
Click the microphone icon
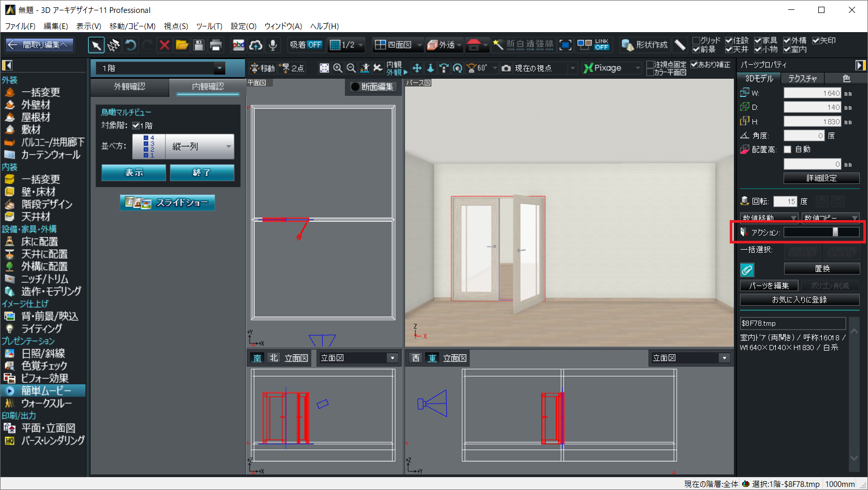[x=272, y=45]
